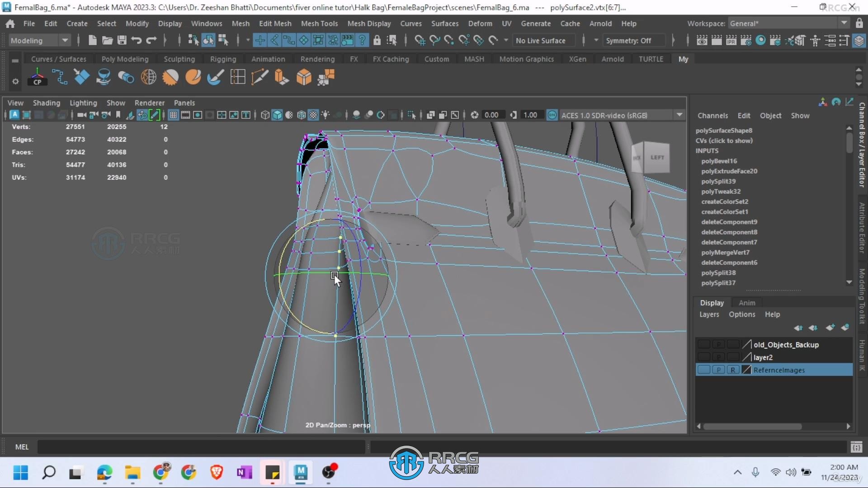868x488 pixels.
Task: Open the Shelf Editor gear icon
Action: (x=15, y=81)
